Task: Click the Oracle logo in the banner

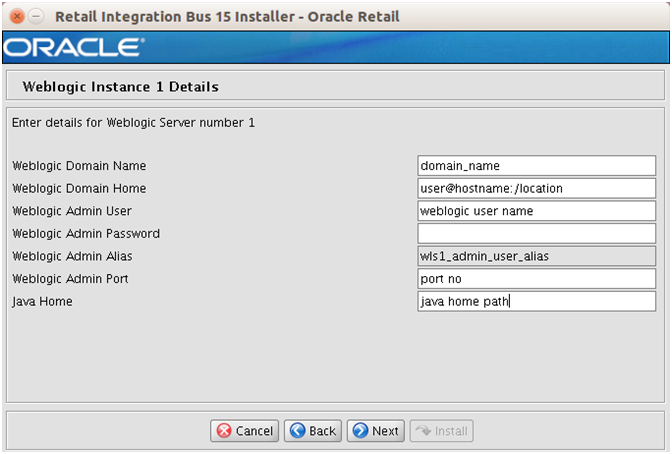Action: 74,47
